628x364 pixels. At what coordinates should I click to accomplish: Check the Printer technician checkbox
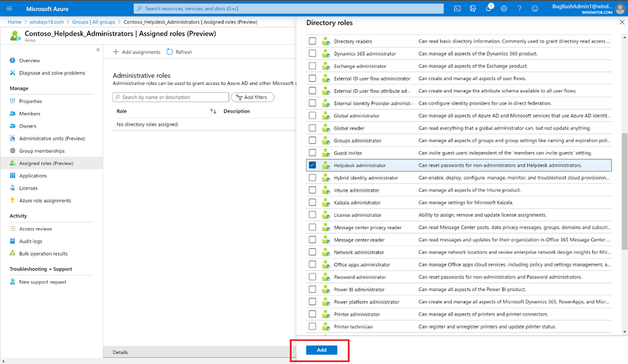point(312,326)
